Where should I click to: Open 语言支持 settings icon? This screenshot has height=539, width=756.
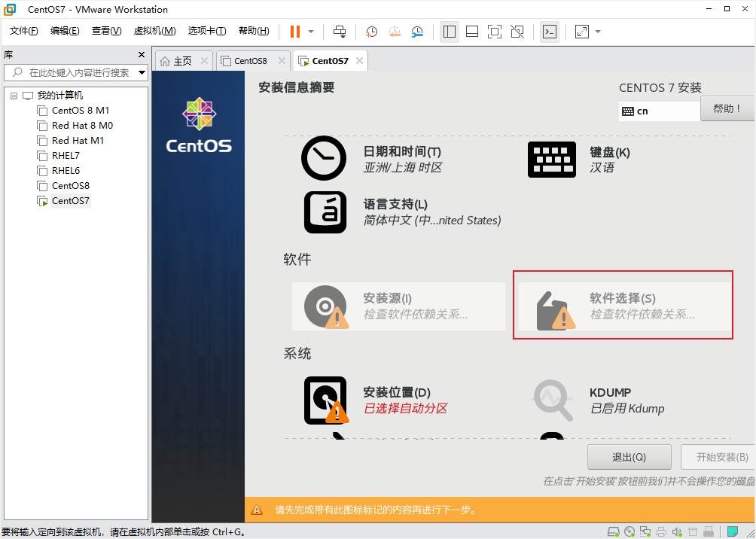pos(325,212)
